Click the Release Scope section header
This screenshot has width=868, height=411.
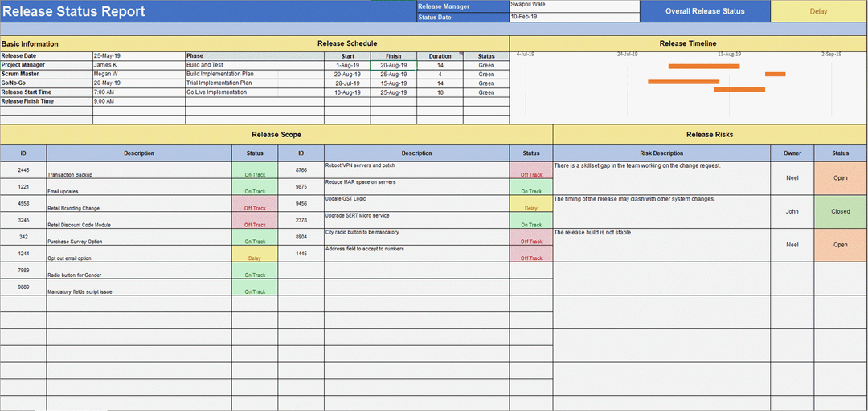pos(276,135)
